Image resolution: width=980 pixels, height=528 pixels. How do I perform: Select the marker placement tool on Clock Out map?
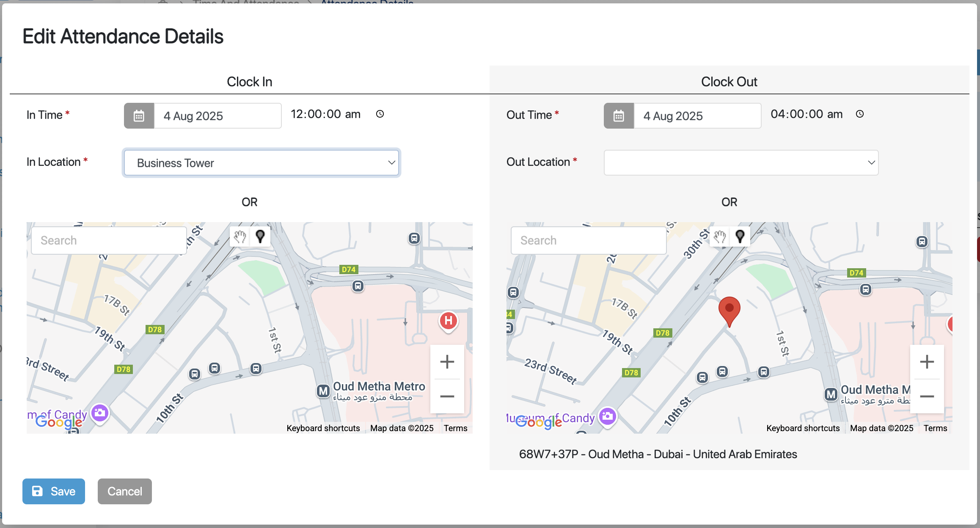(x=740, y=236)
